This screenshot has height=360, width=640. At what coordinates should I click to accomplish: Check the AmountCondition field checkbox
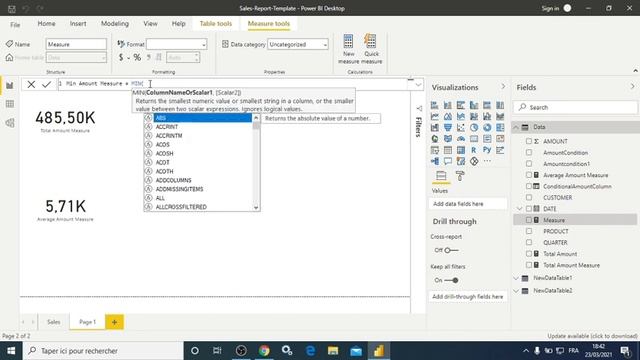tap(529, 152)
